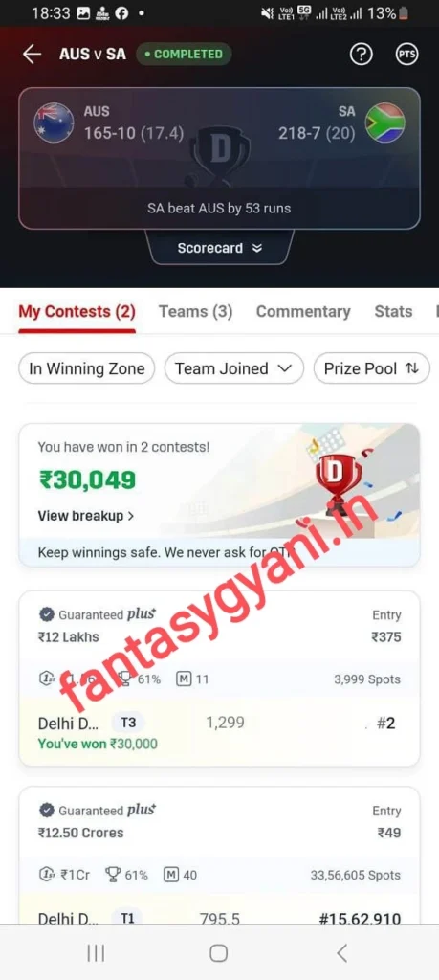This screenshot has height=980, width=439.
Task: Tap the back arrow icon
Action: [x=32, y=55]
